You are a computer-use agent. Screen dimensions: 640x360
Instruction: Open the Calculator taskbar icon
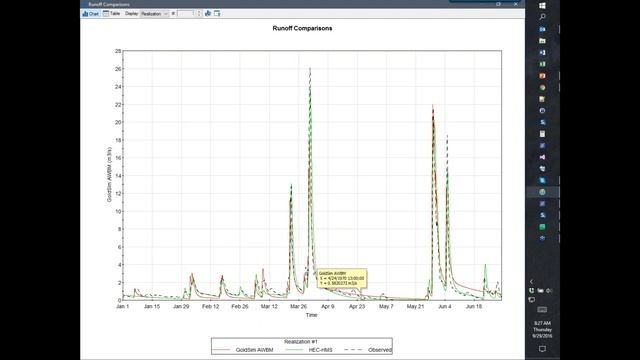542,134
